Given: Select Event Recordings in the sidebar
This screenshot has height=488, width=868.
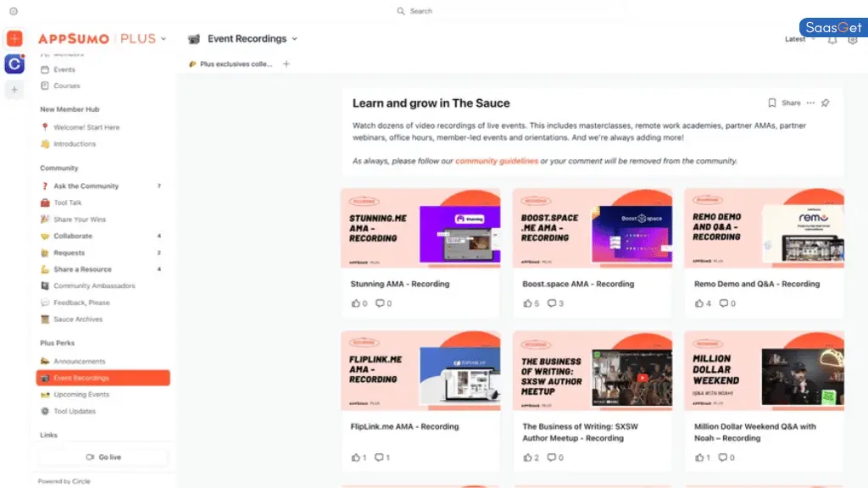Looking at the screenshot, I should pos(103,378).
